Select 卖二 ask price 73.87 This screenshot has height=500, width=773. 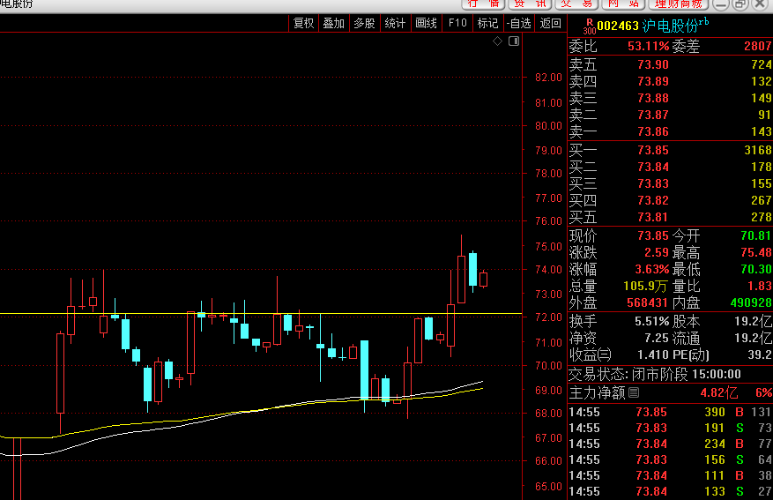(653, 115)
